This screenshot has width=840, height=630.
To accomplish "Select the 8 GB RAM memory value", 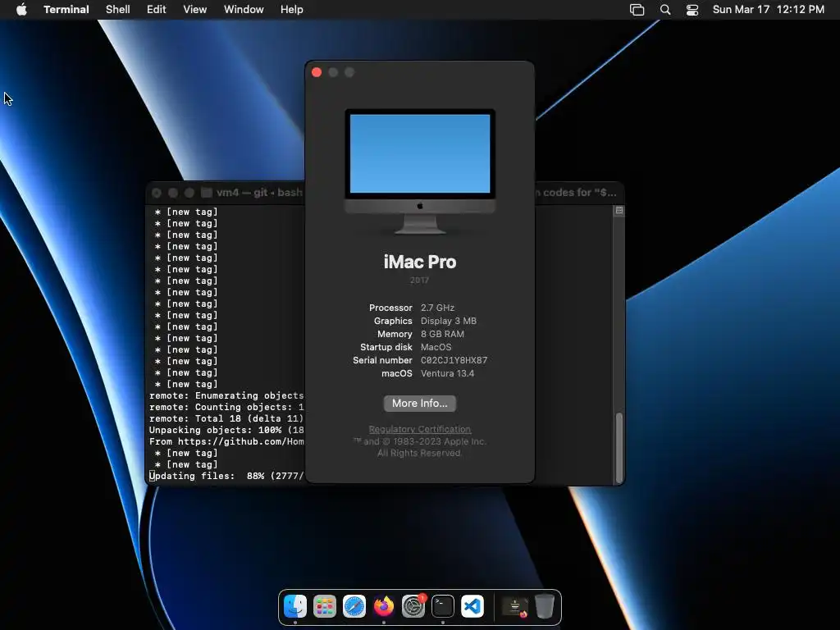I will [x=442, y=334].
